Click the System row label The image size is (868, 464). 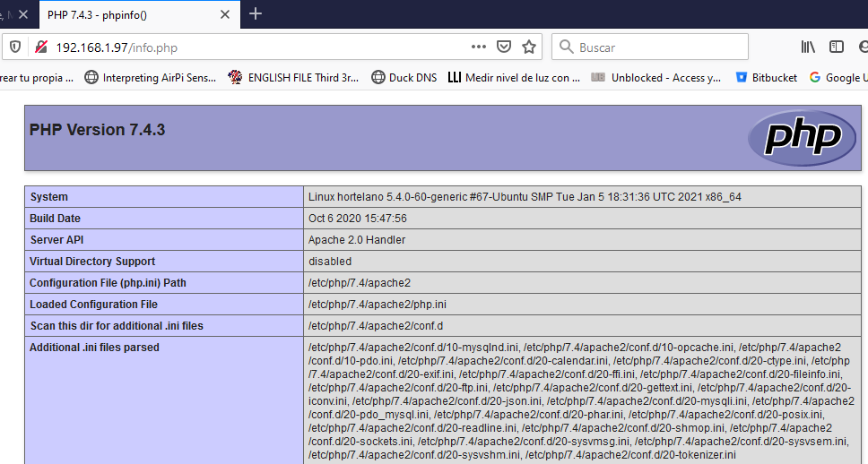(x=49, y=197)
